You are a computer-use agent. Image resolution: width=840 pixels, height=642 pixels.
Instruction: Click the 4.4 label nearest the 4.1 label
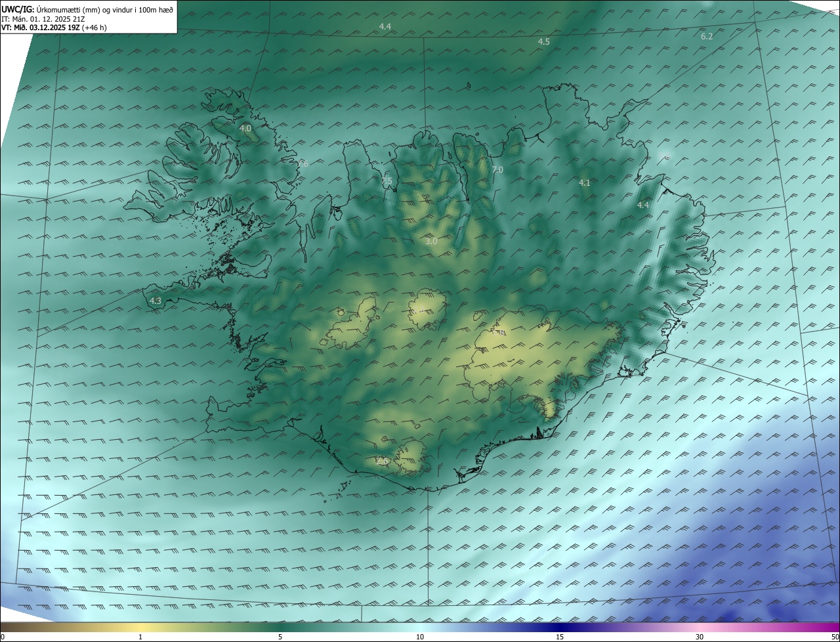pyautogui.click(x=643, y=205)
